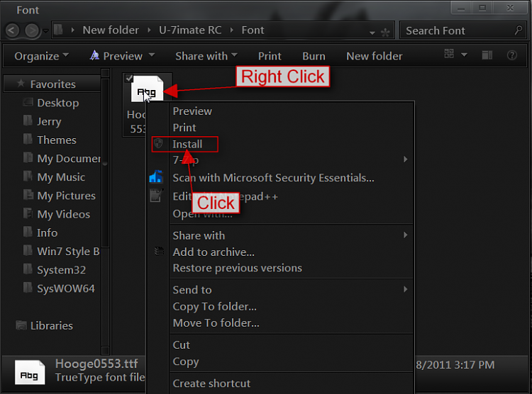Select Favorites in the navigation pane

coord(53,84)
